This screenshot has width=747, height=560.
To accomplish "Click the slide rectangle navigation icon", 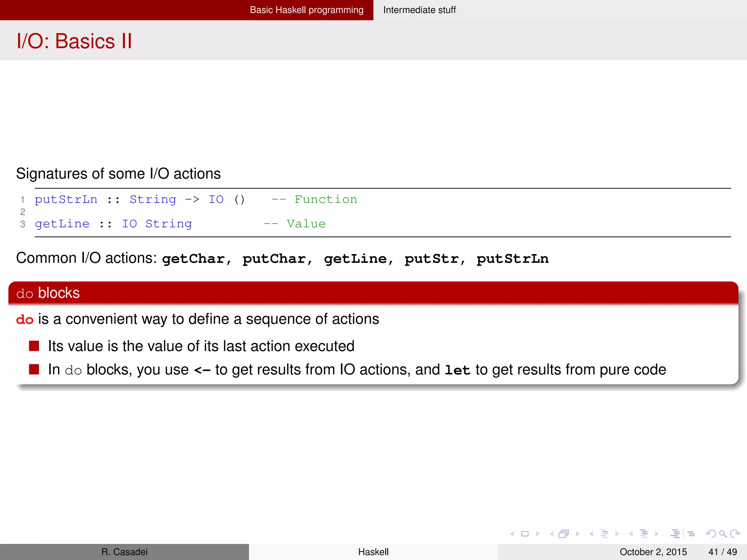I will click(525, 534).
